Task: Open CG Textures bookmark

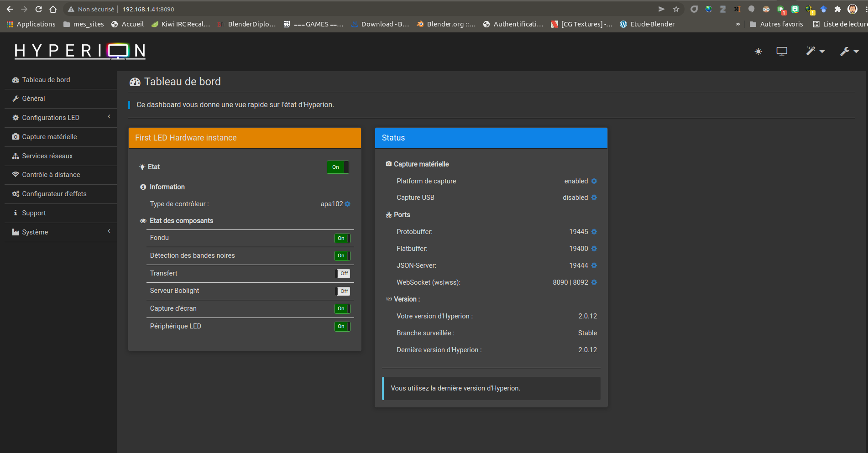Action: (582, 24)
